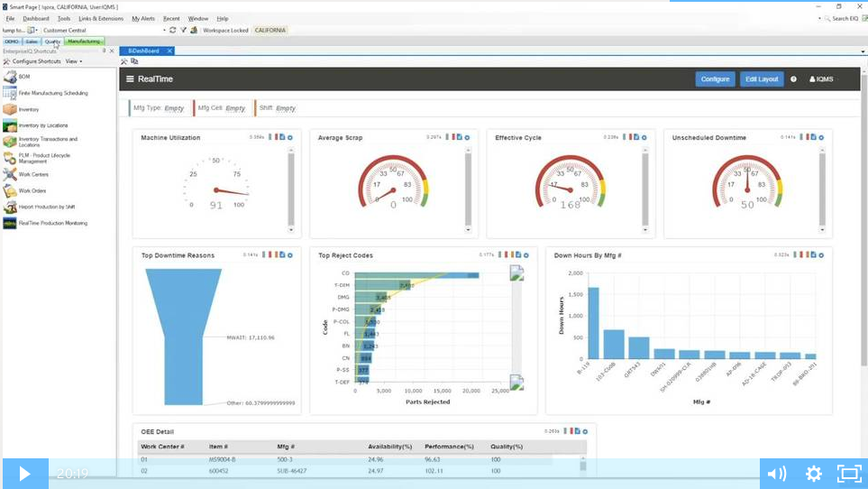Click Configure Shortcuts
Viewport: 868px width, 489px height.
pyautogui.click(x=32, y=61)
